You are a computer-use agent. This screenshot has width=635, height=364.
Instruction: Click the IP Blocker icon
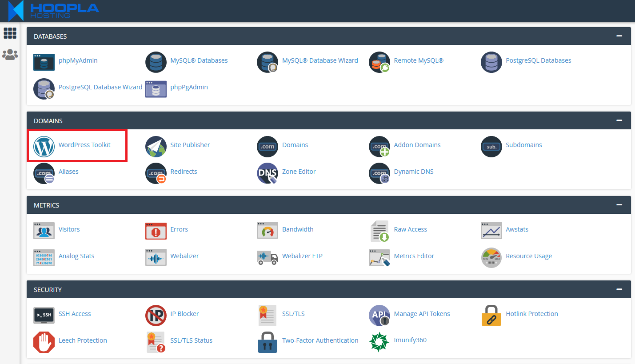coord(156,315)
